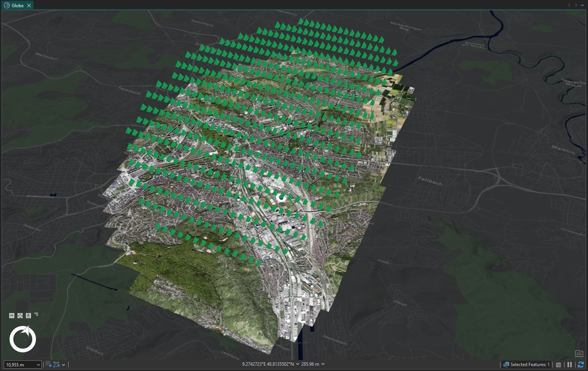Viewport: 588px width, 371px height.
Task: Click the refresh icon at bottom right
Action: tap(582, 365)
